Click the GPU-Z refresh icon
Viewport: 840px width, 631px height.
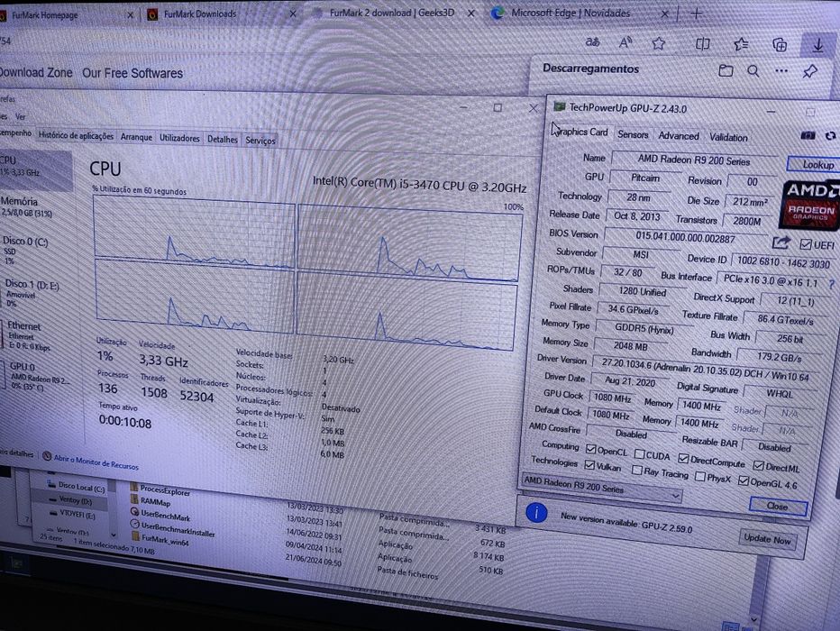(x=830, y=136)
